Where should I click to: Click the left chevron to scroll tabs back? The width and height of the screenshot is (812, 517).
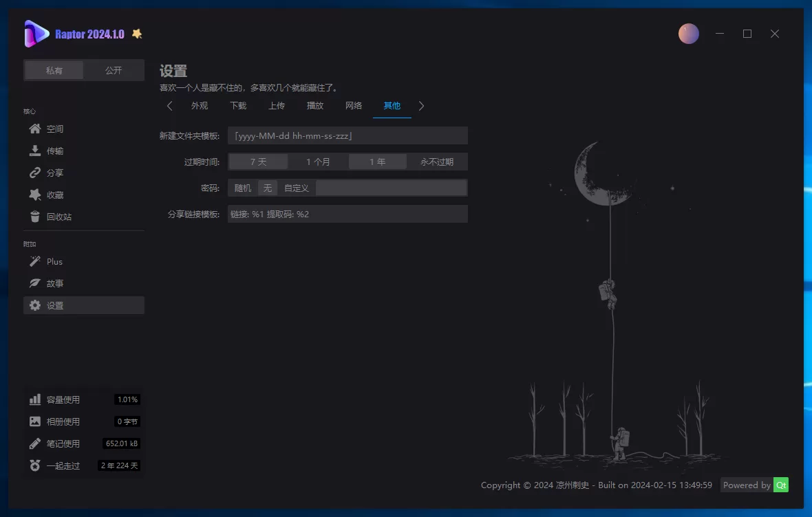tap(169, 106)
